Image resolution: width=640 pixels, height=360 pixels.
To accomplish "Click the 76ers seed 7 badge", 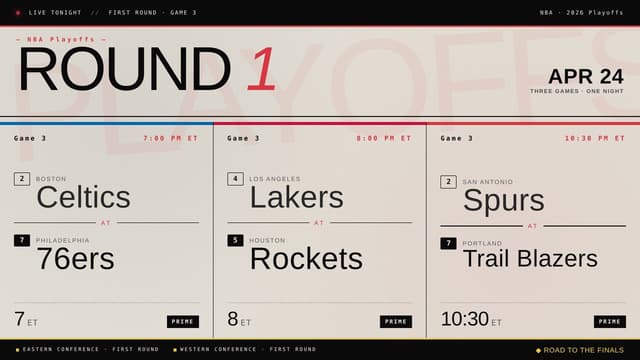I will click(x=22, y=240).
